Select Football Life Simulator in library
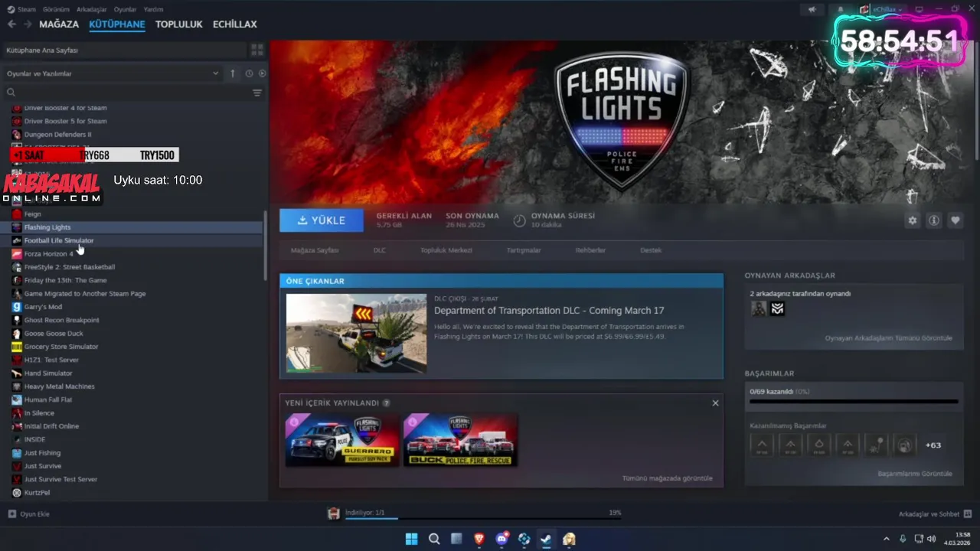 59,240
